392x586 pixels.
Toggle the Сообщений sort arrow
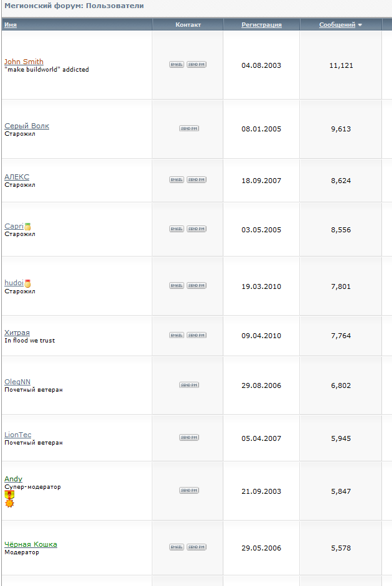tap(360, 25)
